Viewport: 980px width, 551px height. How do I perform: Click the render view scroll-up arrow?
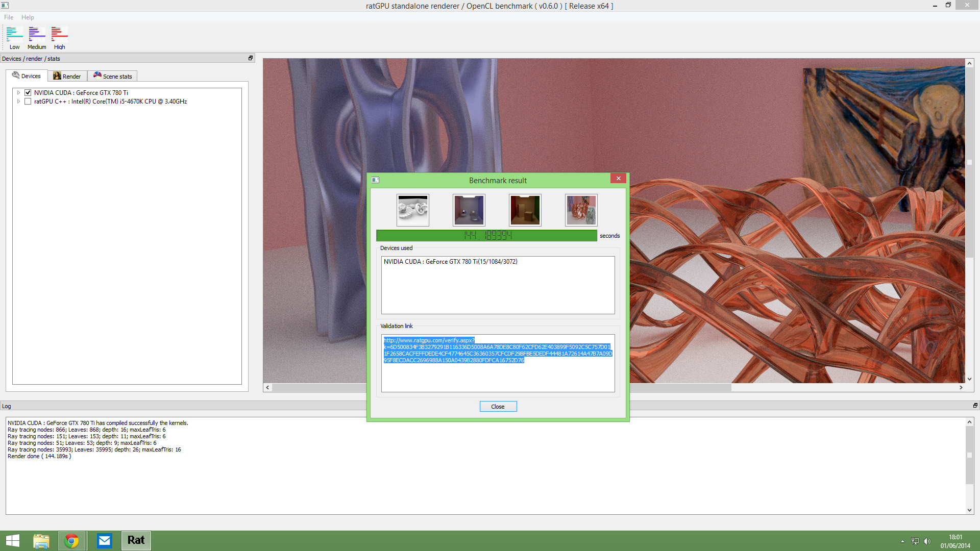click(x=969, y=63)
